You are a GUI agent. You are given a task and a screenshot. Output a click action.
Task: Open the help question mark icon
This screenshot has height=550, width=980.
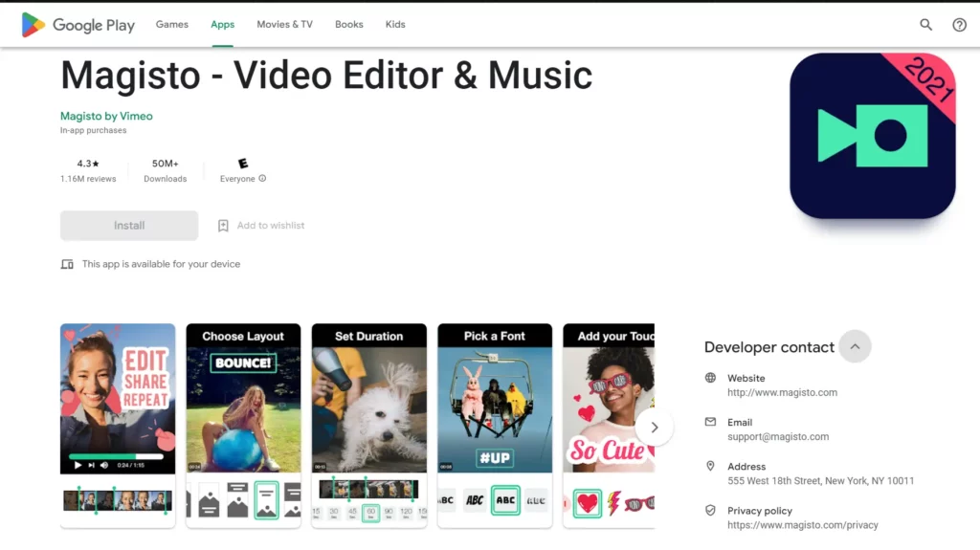tap(959, 24)
